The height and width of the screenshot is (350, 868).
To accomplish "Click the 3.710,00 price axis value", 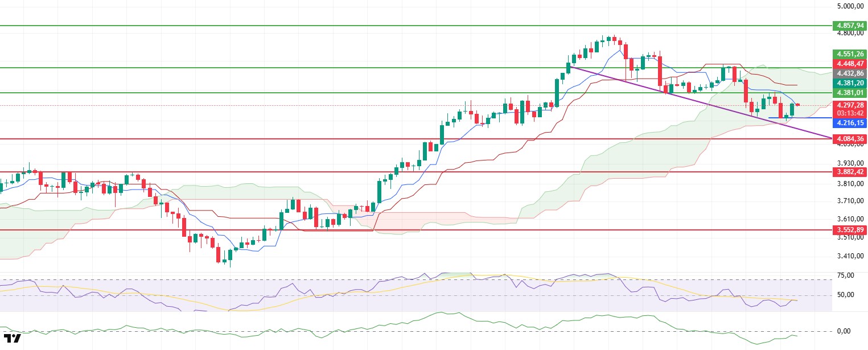I will pyautogui.click(x=850, y=201).
